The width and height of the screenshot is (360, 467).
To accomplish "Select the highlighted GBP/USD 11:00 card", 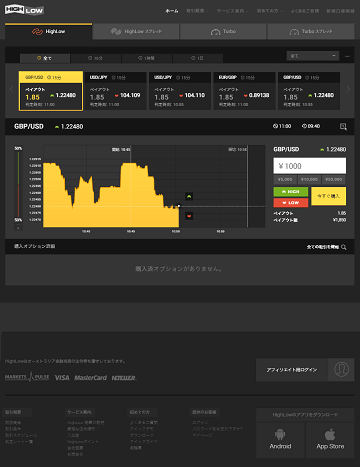I will [51, 91].
